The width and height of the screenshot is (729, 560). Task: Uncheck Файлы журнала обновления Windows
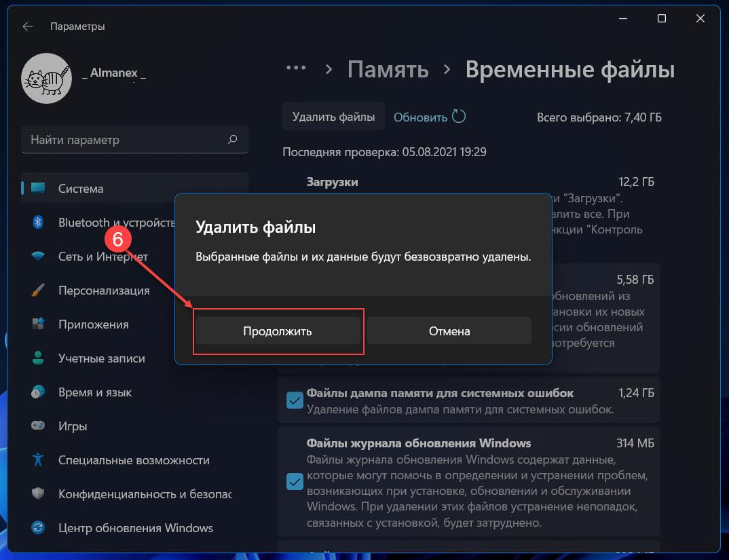(295, 482)
